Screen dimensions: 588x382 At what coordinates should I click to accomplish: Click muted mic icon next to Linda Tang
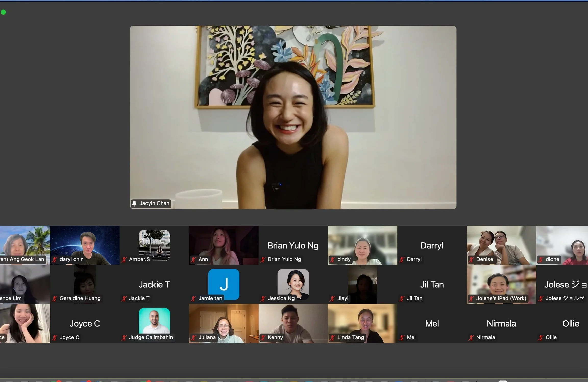(x=332, y=337)
